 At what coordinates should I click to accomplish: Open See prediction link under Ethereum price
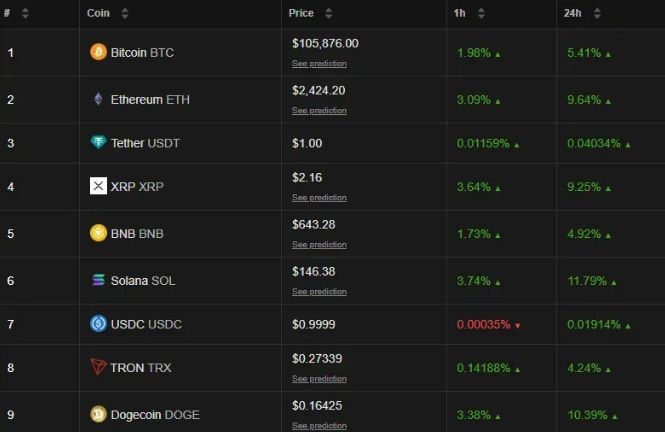[x=319, y=111]
